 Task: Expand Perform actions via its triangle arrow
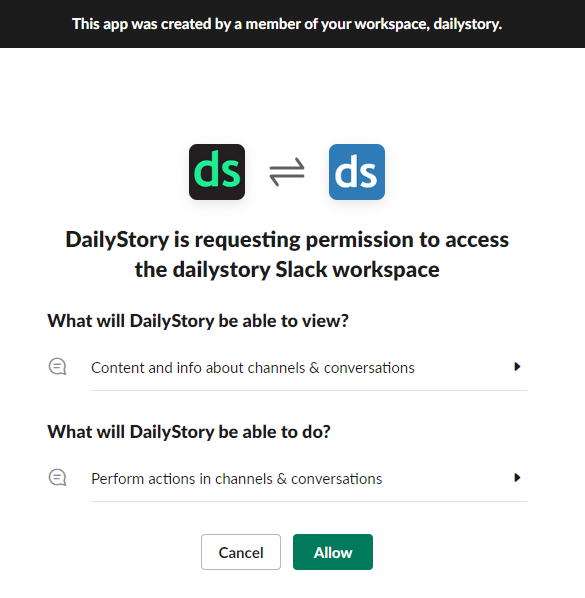(517, 478)
